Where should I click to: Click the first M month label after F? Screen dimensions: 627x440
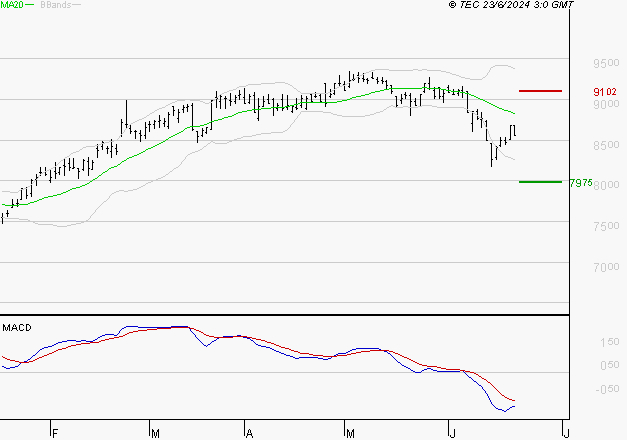pos(155,434)
